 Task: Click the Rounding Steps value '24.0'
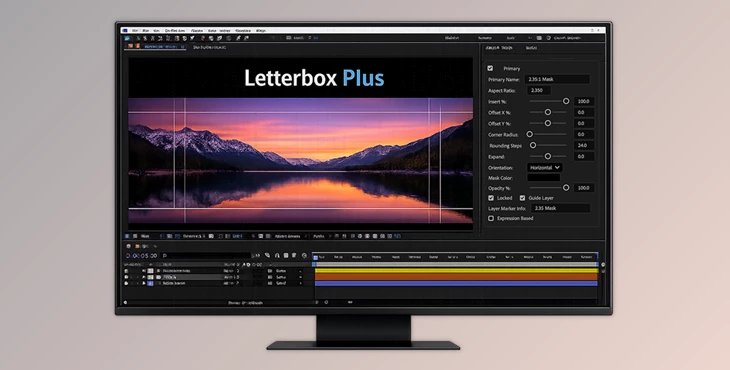pos(584,145)
